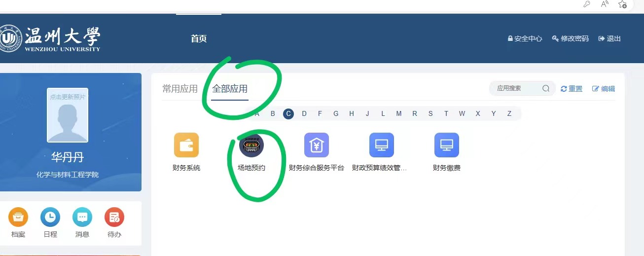Click the search magnifier in 应用搜索

[546, 89]
